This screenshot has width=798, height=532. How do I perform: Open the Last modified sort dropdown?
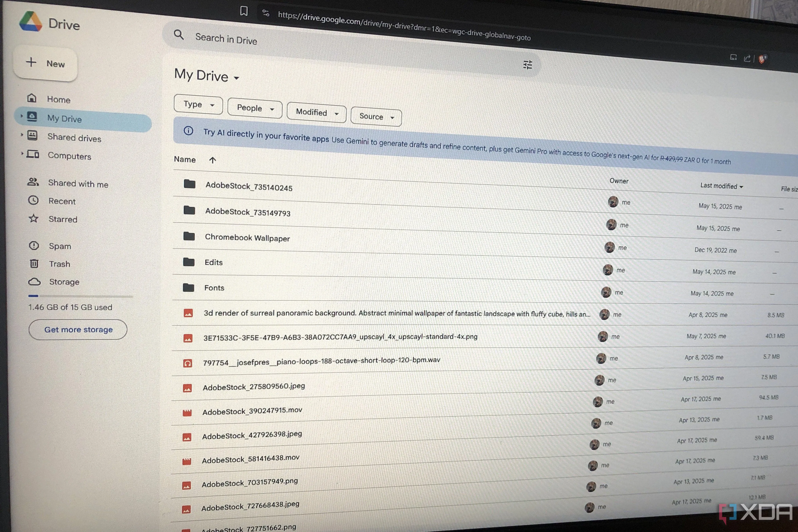(x=721, y=186)
